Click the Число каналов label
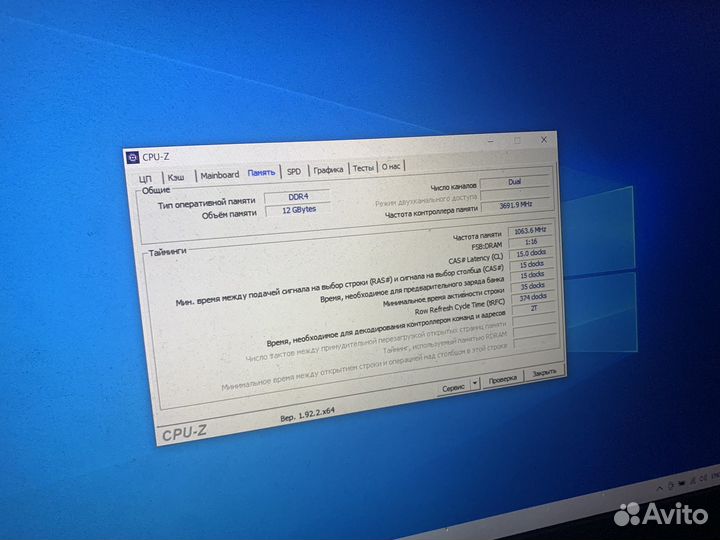Viewport: 720px width, 540px height. (x=453, y=186)
